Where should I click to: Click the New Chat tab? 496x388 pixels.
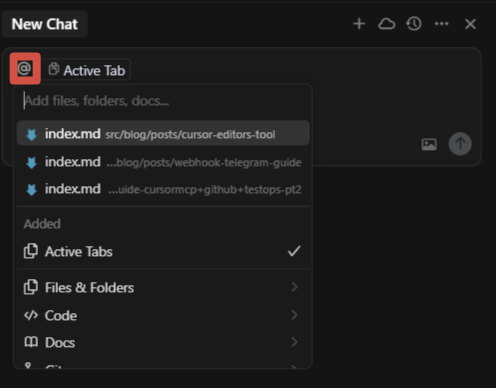[x=45, y=24]
